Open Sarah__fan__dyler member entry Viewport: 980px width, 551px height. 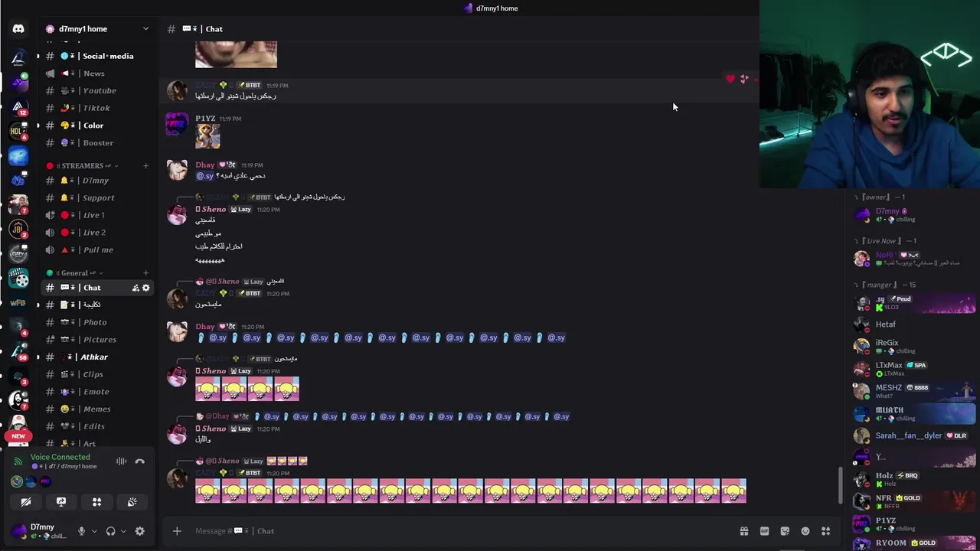click(915, 435)
